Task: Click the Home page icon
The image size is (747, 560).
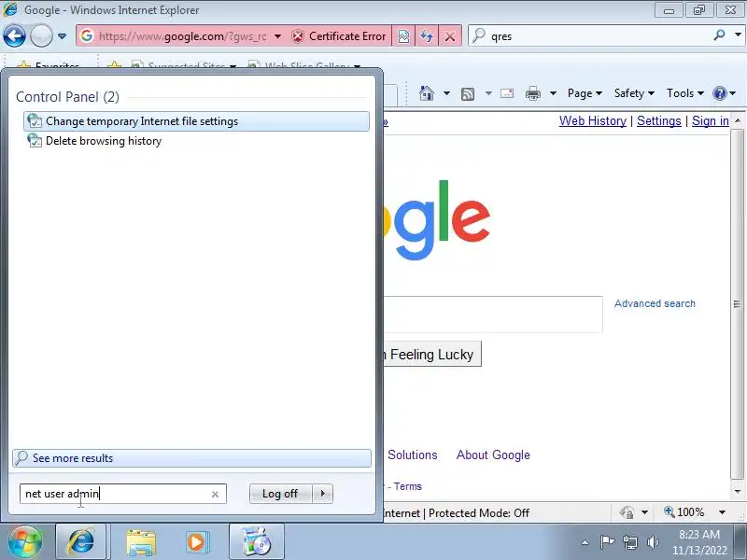Action: [x=427, y=93]
